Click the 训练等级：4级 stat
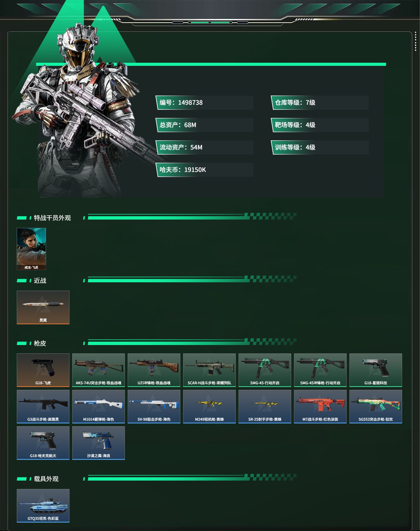Screen dimensions: 420x531 [x=320, y=147]
